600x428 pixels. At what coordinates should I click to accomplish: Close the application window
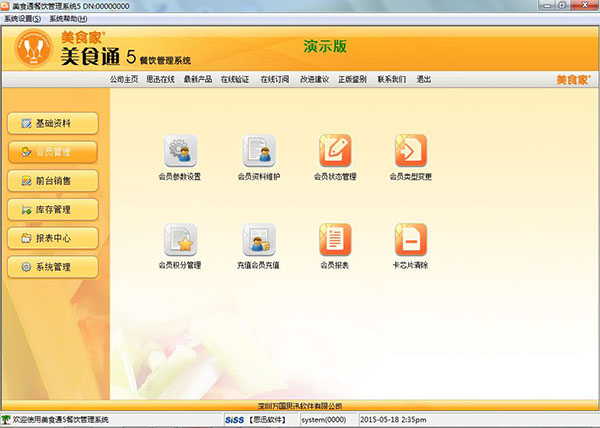(x=585, y=5)
